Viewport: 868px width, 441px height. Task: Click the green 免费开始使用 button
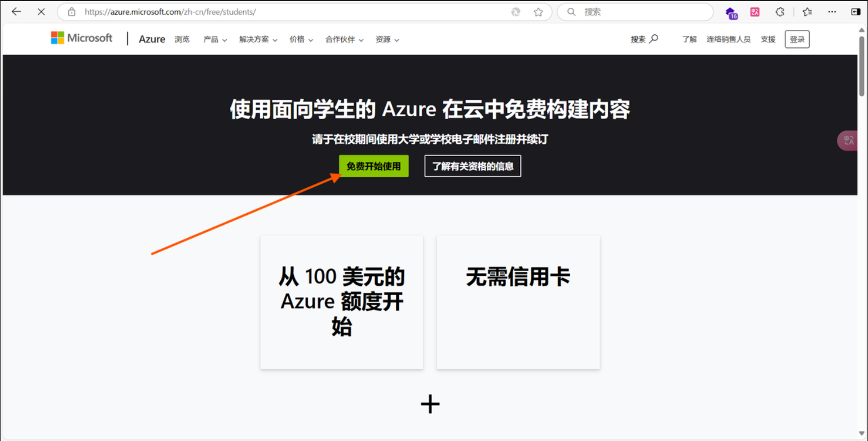pos(373,166)
